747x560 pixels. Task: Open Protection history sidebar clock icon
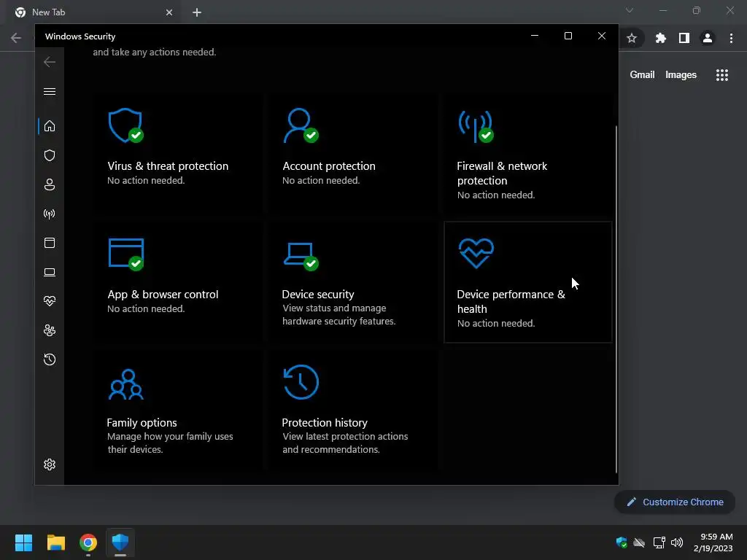pos(50,359)
